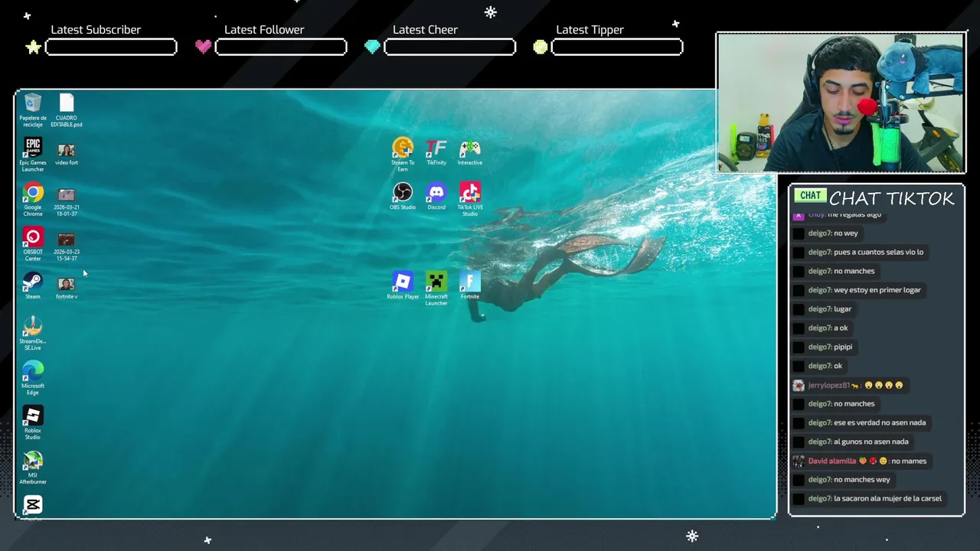The image size is (980, 551).
Task: Launch Epic Games Launcher shortcut
Action: [x=33, y=154]
